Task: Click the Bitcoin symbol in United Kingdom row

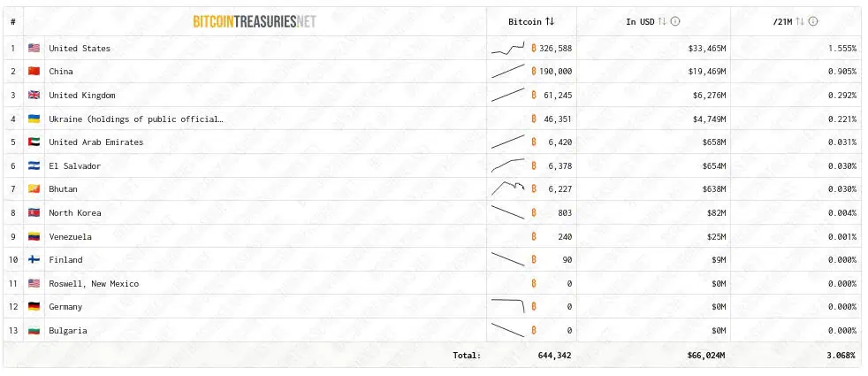Action: click(x=534, y=95)
